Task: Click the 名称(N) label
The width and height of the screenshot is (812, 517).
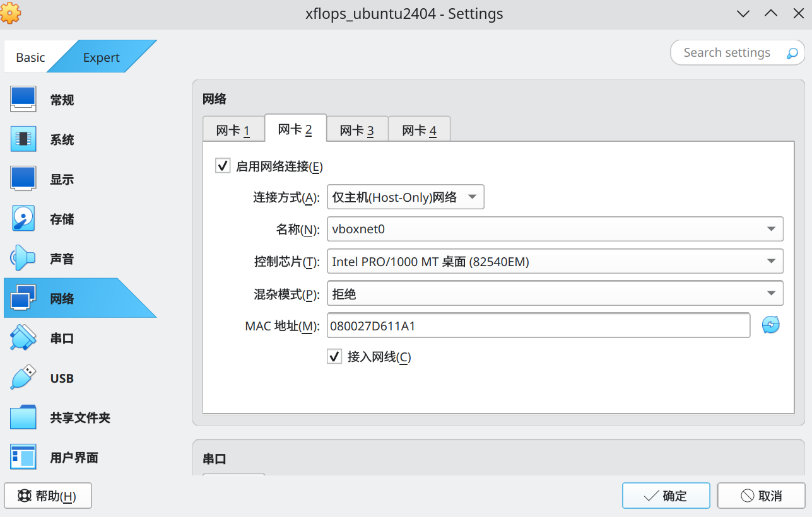Action: [298, 229]
